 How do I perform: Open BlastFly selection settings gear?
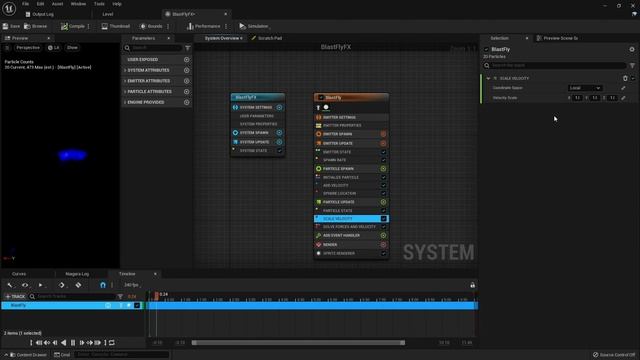pyautogui.click(x=632, y=49)
